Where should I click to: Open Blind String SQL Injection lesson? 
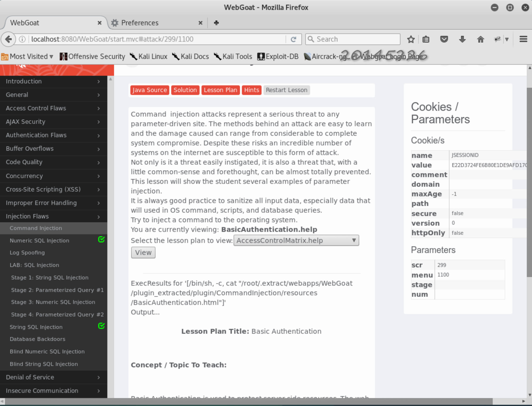[44, 364]
